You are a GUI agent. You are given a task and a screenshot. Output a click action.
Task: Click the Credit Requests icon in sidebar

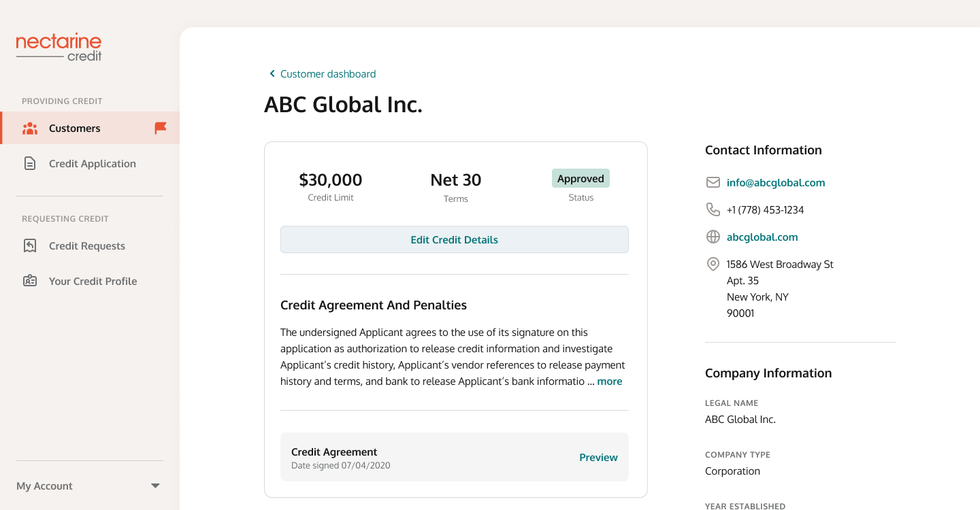point(30,246)
